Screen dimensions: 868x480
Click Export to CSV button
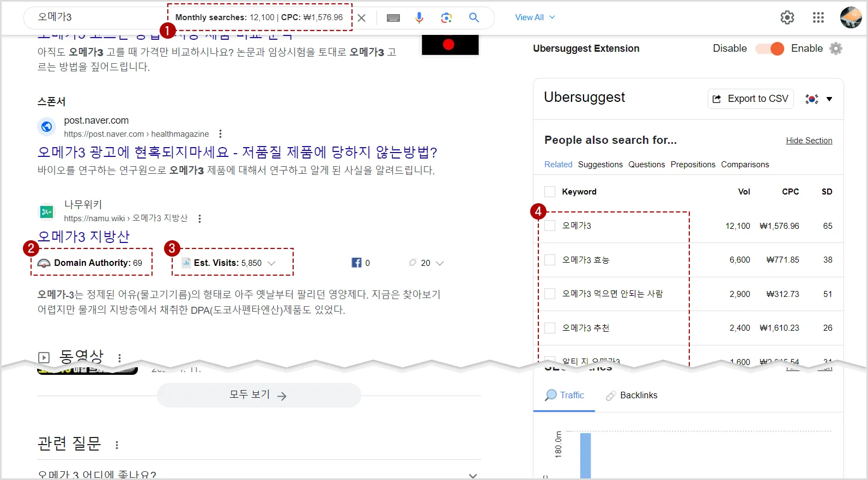pyautogui.click(x=751, y=99)
